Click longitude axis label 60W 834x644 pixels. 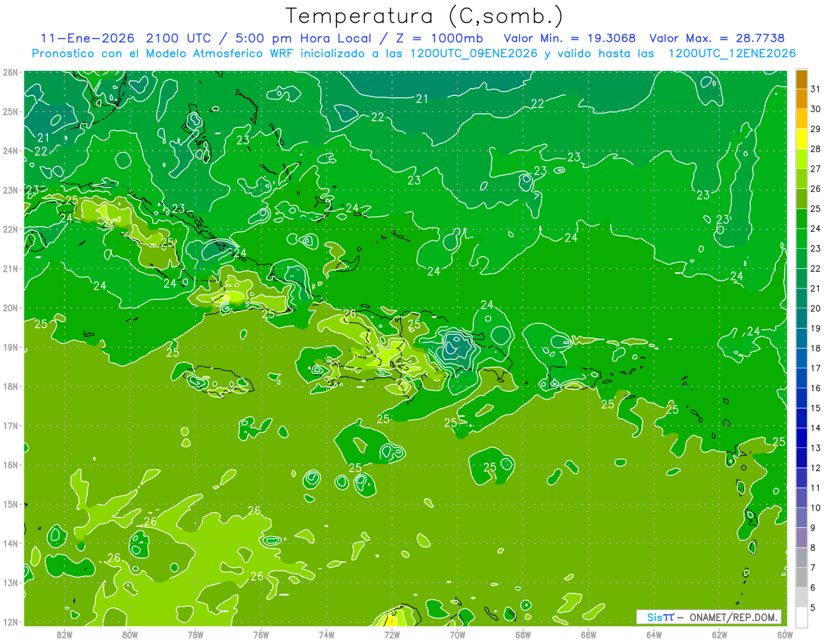(x=785, y=634)
